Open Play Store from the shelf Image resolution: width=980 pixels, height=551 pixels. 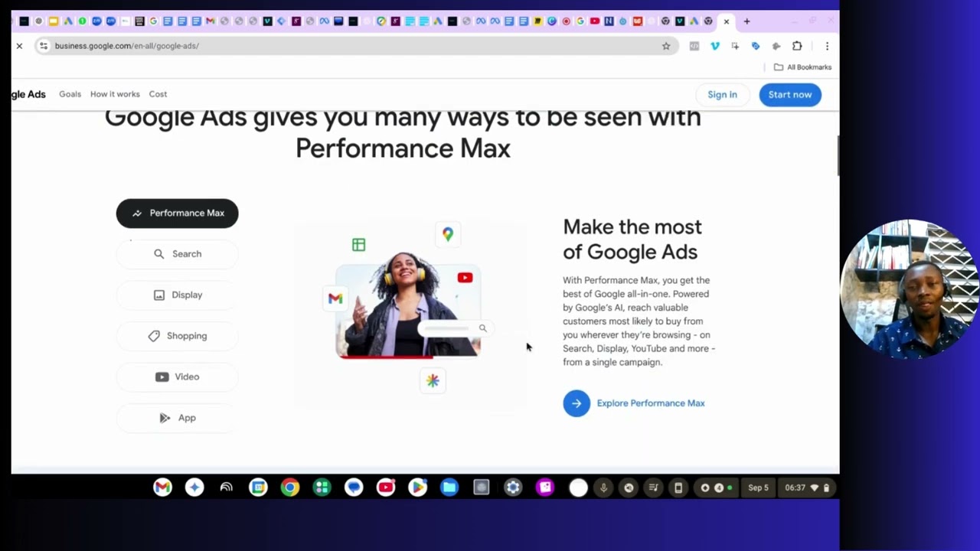point(417,487)
